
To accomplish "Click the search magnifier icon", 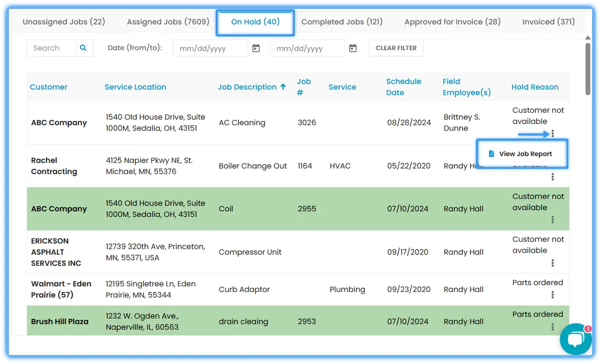I will pyautogui.click(x=84, y=48).
